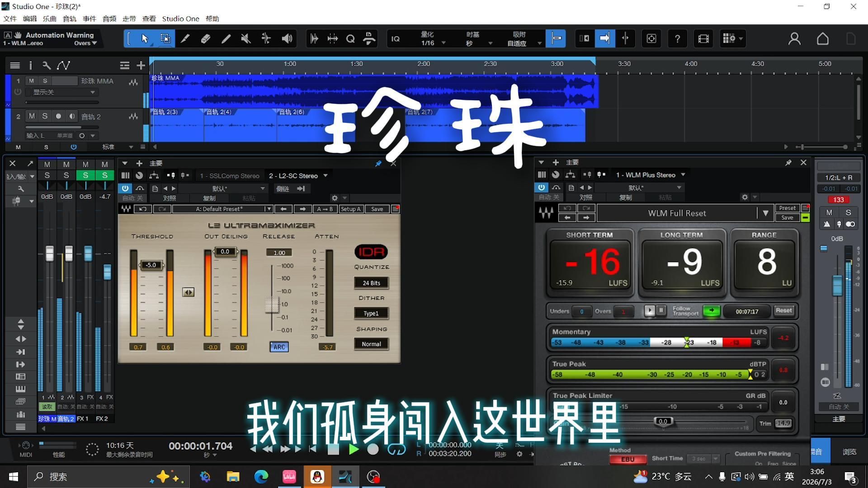Open the help question mark button
868x488 pixels.
tap(677, 39)
